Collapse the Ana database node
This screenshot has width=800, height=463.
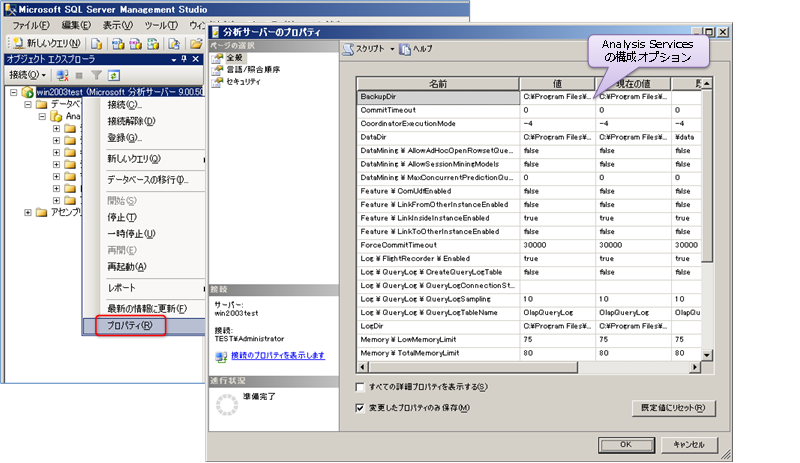point(42,116)
